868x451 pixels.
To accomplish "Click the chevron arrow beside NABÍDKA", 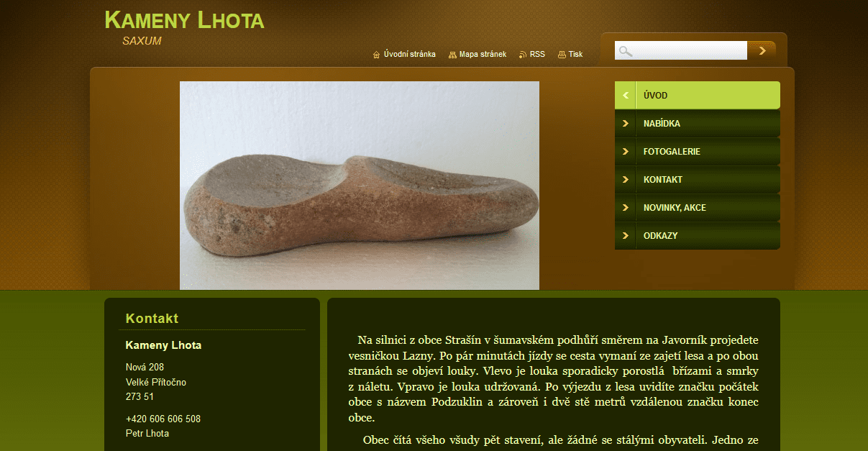I will (626, 124).
